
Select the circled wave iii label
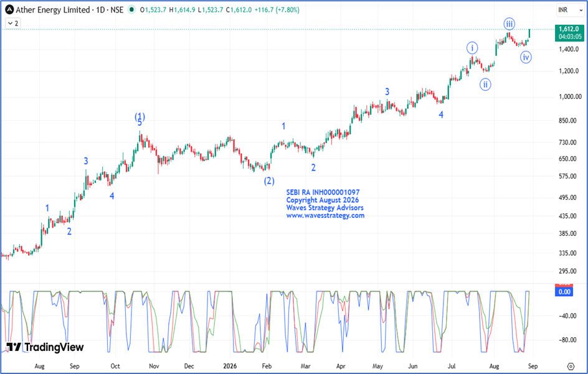tap(509, 24)
